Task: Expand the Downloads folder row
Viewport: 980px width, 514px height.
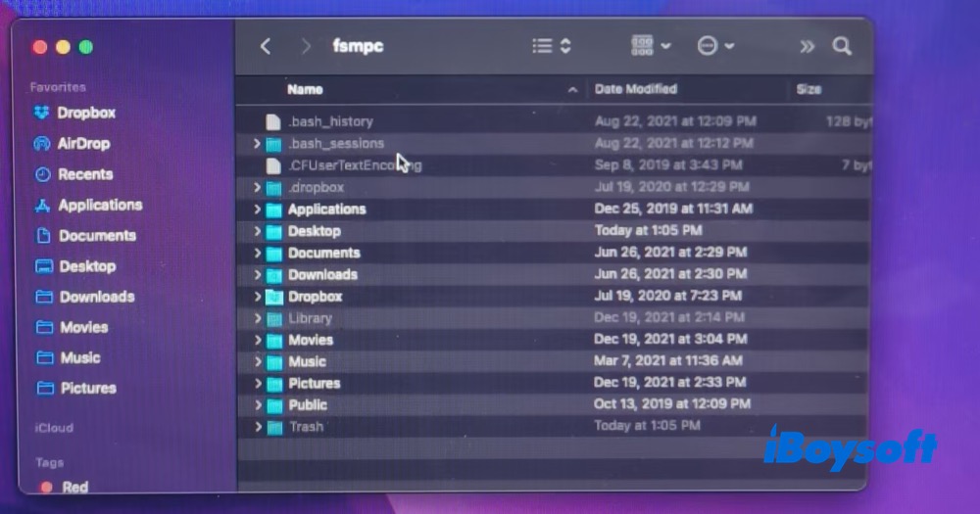Action: [257, 275]
